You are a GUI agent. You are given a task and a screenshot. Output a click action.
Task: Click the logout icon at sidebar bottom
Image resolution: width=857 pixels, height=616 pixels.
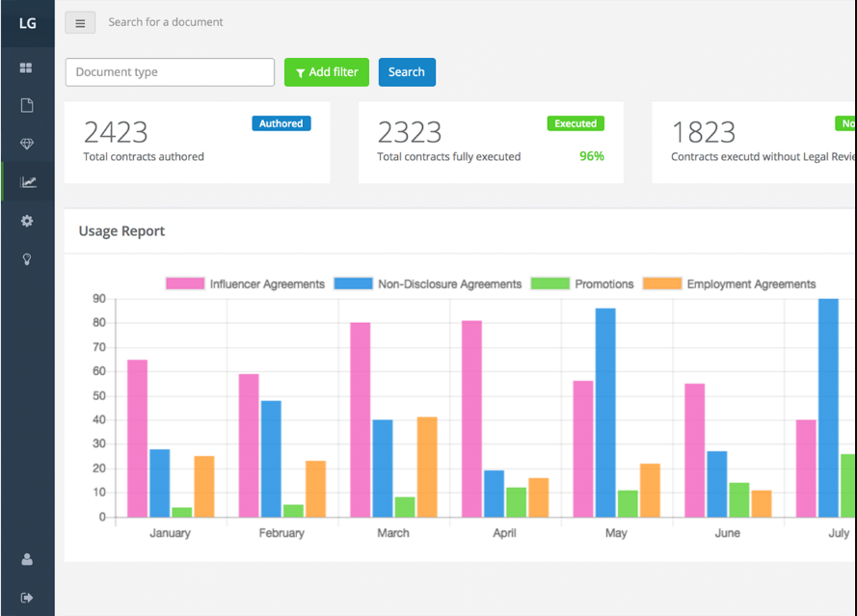(27, 595)
